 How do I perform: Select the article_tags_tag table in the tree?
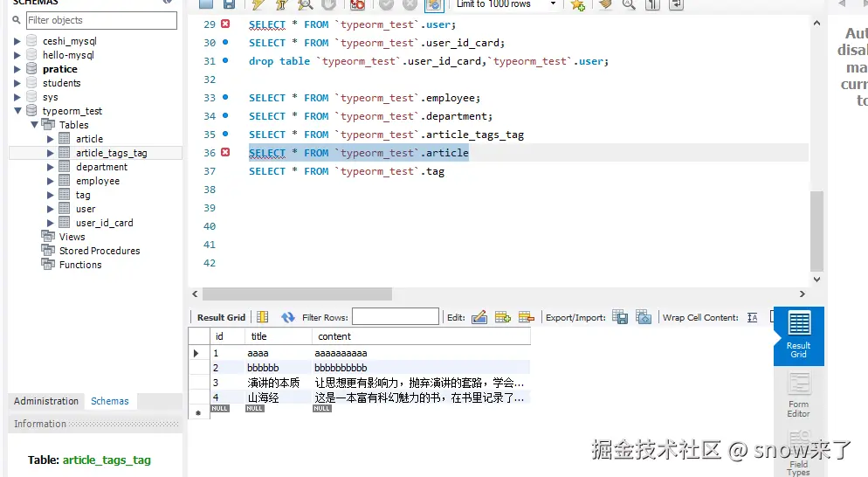point(111,153)
